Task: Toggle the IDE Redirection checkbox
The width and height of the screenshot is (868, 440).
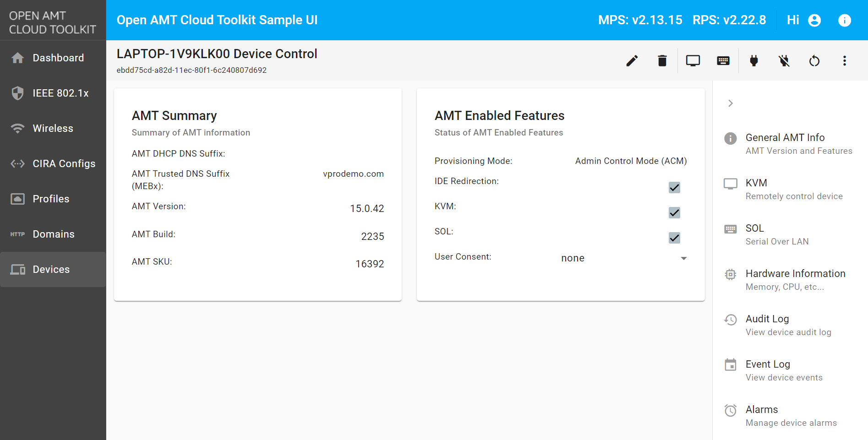Action: pyautogui.click(x=674, y=188)
